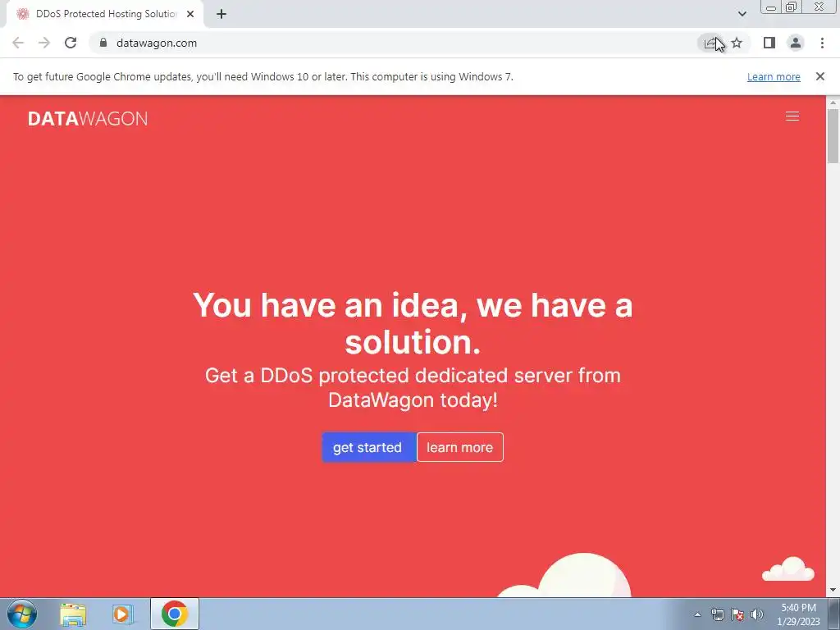Image resolution: width=840 pixels, height=630 pixels.
Task: Open the Chrome profile avatar
Action: click(796, 43)
